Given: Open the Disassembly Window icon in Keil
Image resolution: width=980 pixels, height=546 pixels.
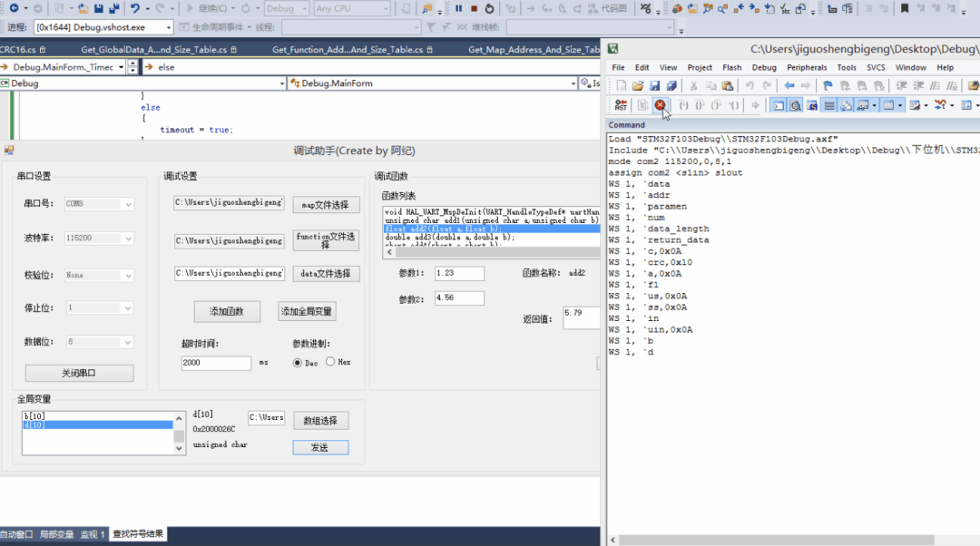Looking at the screenshot, I should (x=796, y=104).
